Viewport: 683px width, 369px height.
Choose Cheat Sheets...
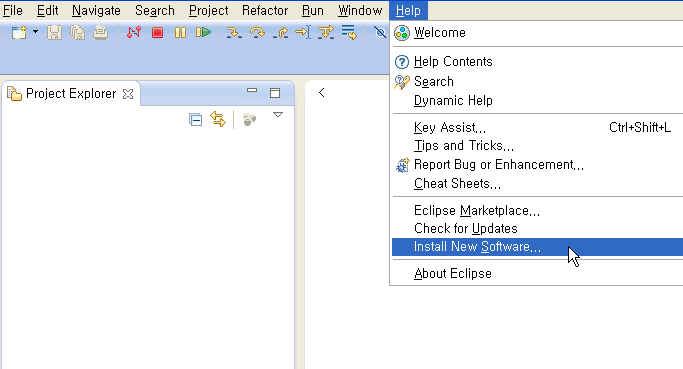click(x=538, y=184)
